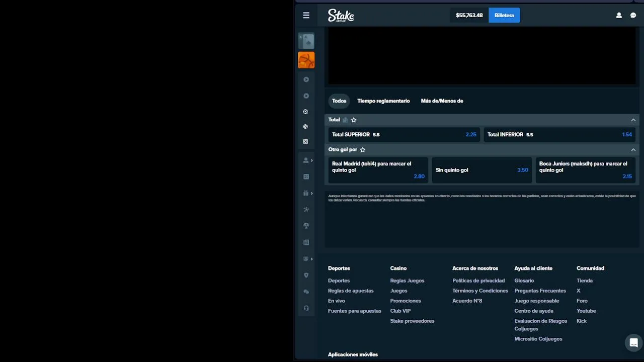Select the soccer ball sidebar icon
Image resolution: width=644 pixels, height=362 pixels.
pos(305,112)
